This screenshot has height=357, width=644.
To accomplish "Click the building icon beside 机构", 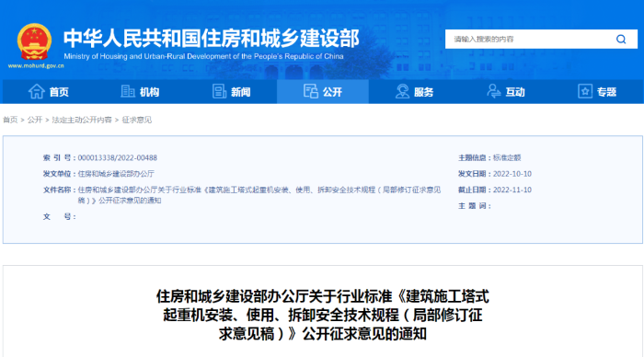I will click(128, 91).
